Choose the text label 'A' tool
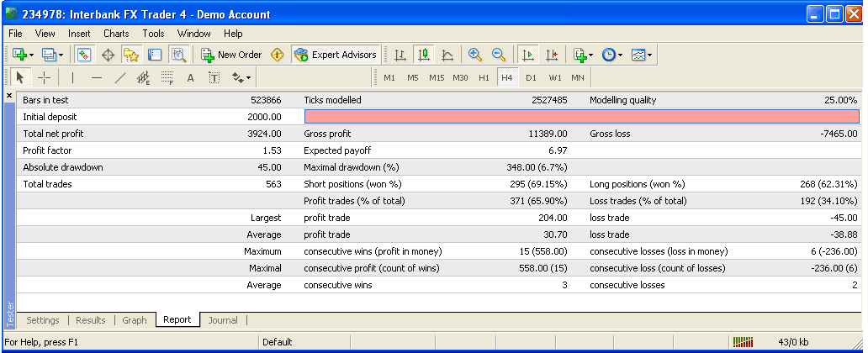Viewport: 868px width, 353px height. tap(190, 78)
